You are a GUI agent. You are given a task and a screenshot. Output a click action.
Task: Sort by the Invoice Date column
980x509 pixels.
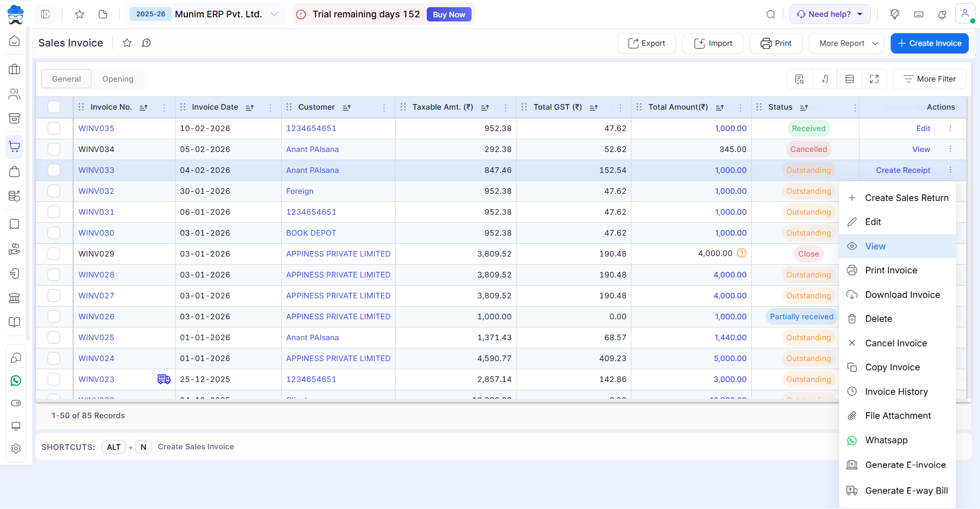coord(250,108)
